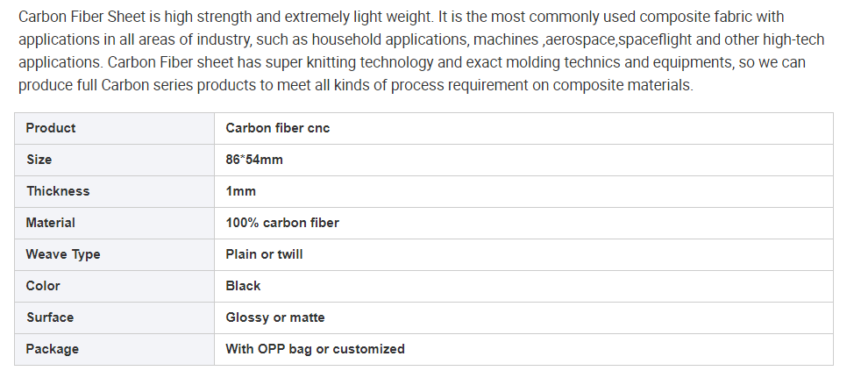The height and width of the screenshot is (385, 868).
Task: Click the 'Material' row label
Action: coord(51,223)
